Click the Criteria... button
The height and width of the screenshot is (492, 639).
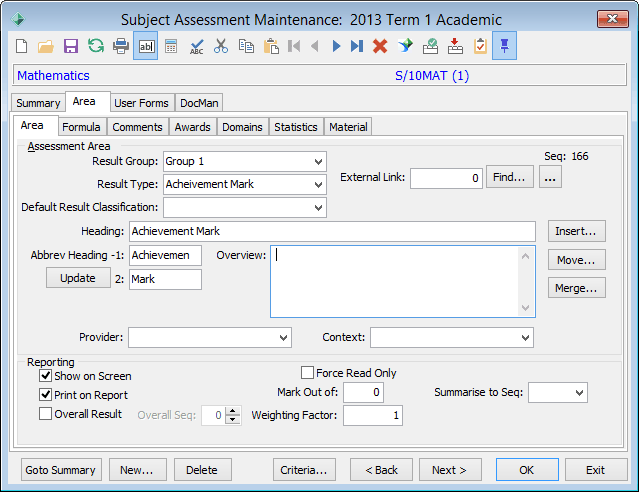point(304,470)
